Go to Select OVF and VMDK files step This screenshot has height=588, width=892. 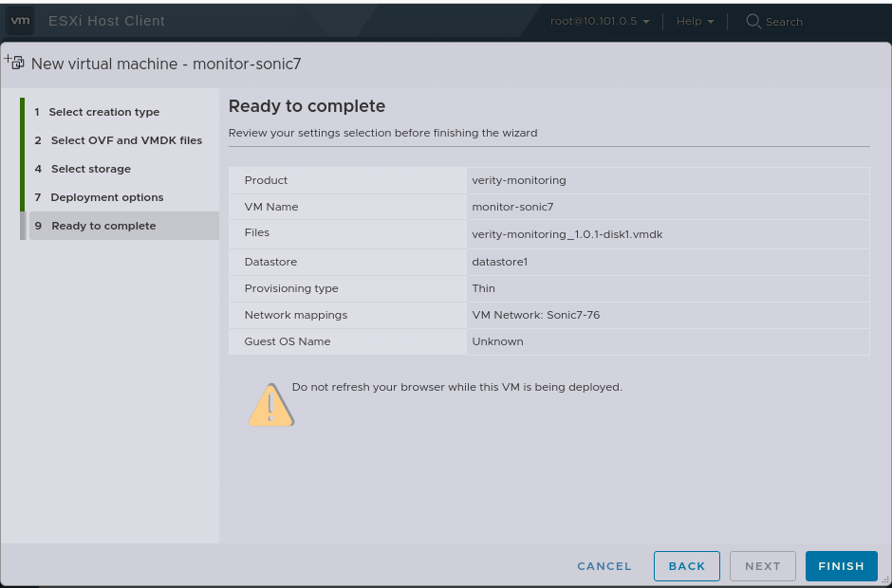[x=126, y=140]
